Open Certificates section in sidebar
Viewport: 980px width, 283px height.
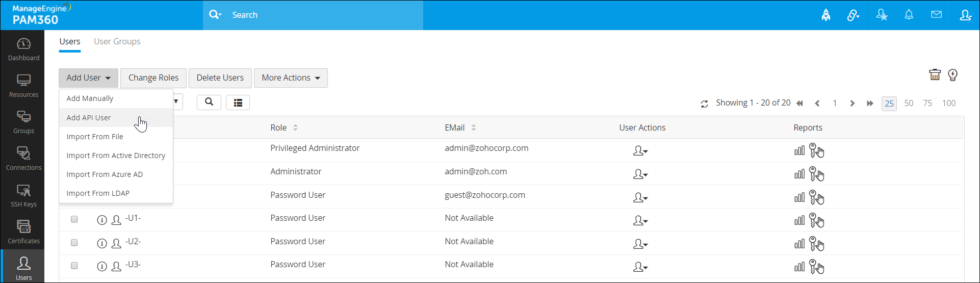23,231
